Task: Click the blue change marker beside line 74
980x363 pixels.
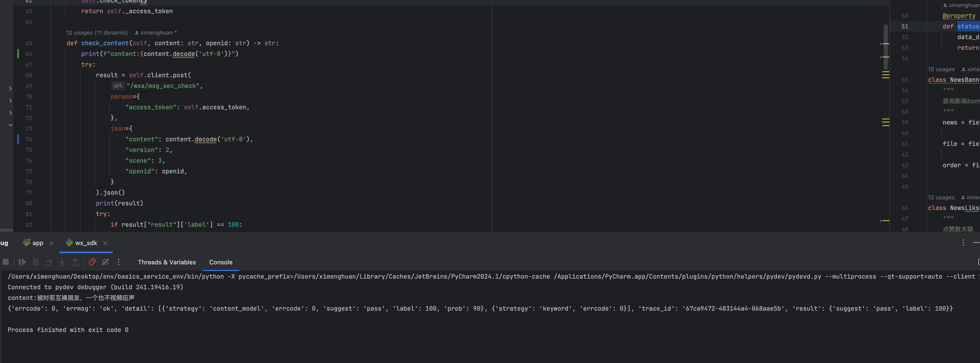Action: (18, 139)
